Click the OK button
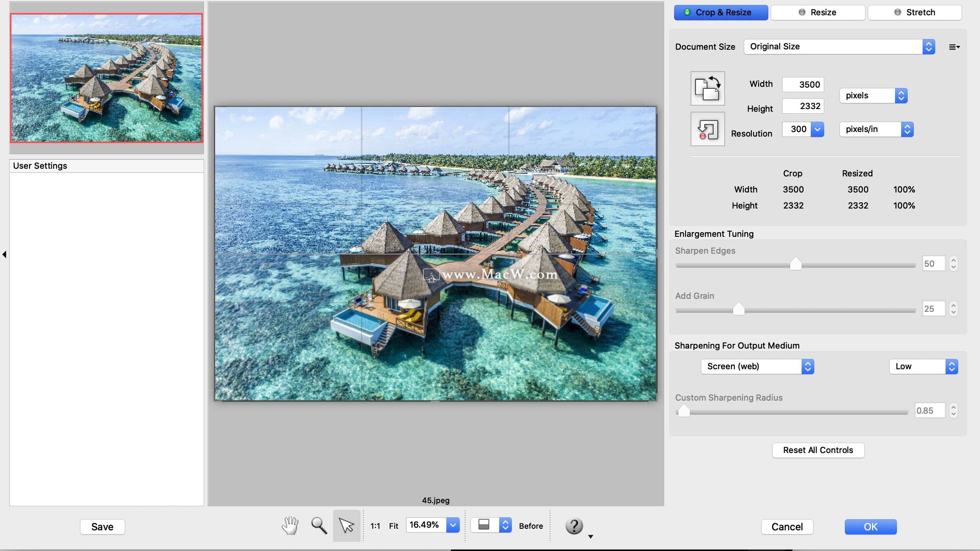980x551 pixels. 871,527
